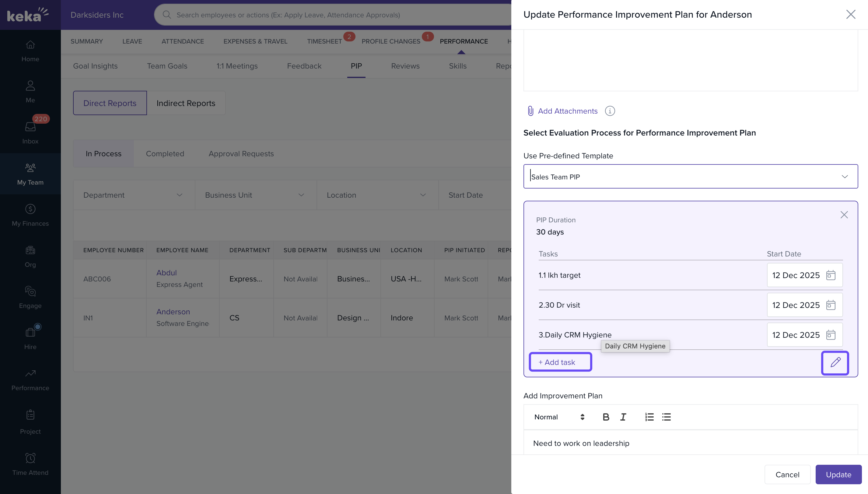
Task: Click the Add Attachments info icon
Action: [610, 111]
